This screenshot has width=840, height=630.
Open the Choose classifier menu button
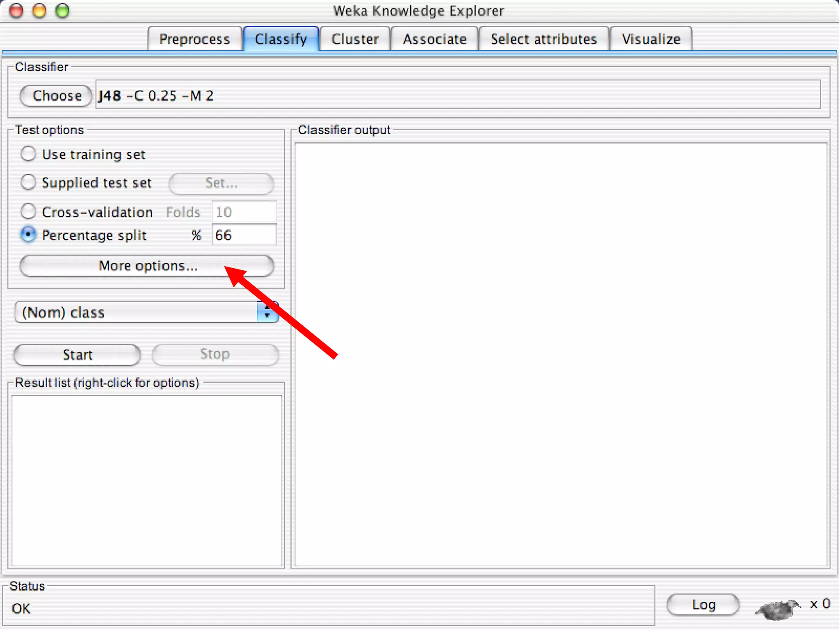56,96
